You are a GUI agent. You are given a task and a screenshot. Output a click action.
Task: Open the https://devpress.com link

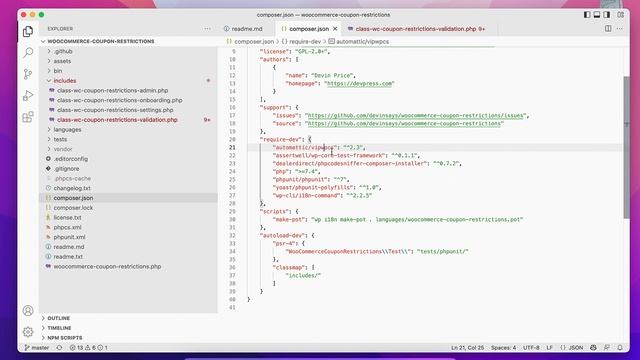pyautogui.click(x=360, y=83)
